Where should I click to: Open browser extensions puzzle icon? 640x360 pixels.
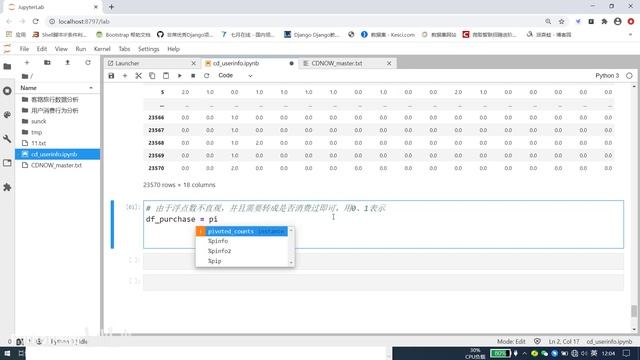pyautogui.click(x=604, y=21)
